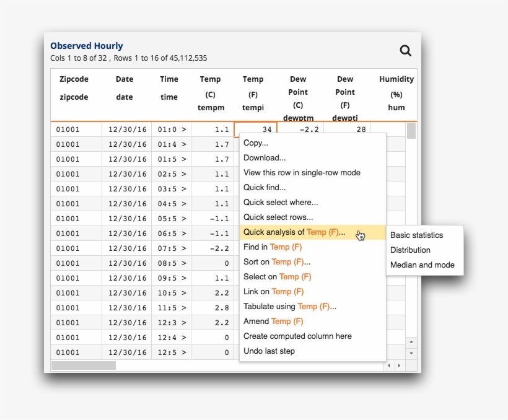Click the rows and columns count text
The width and height of the screenshot is (508, 420).
[x=129, y=58]
